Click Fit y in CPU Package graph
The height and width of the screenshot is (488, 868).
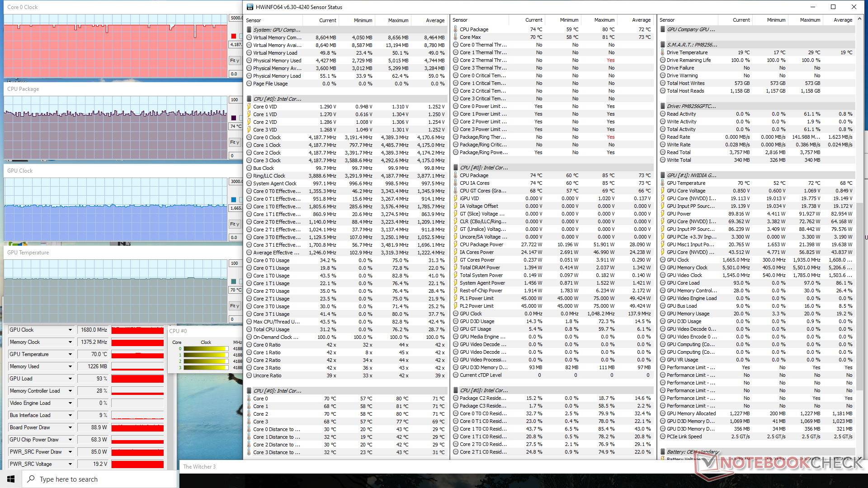235,142
